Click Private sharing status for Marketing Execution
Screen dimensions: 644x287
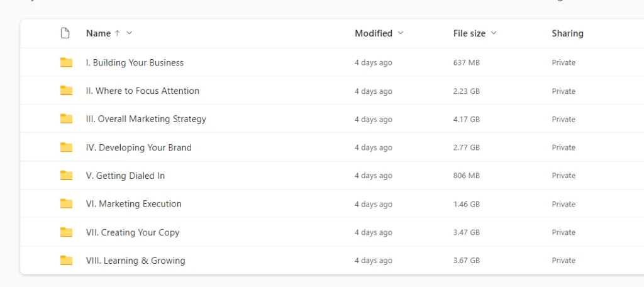(x=563, y=204)
